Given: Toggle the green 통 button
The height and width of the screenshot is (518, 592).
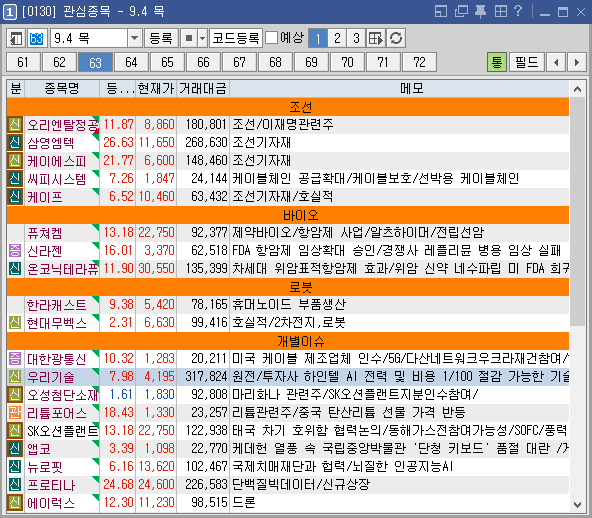Looking at the screenshot, I should pos(497,62).
